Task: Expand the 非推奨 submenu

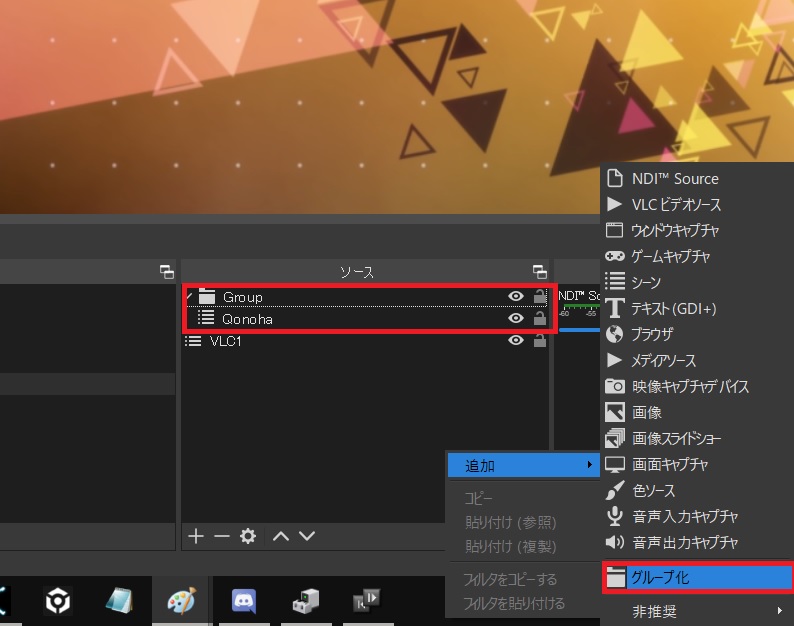Action: point(697,611)
